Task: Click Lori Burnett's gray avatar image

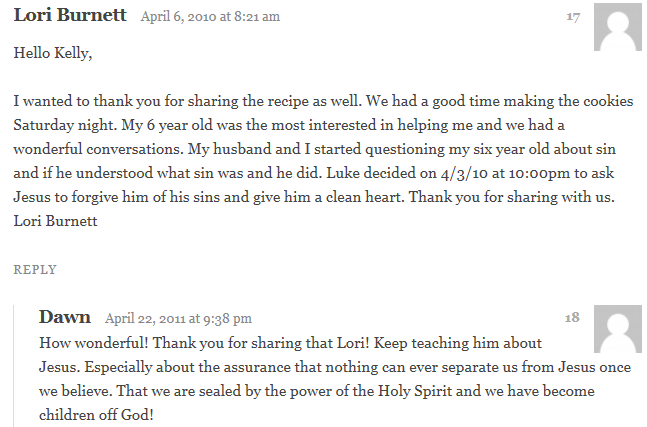Action: click(617, 27)
